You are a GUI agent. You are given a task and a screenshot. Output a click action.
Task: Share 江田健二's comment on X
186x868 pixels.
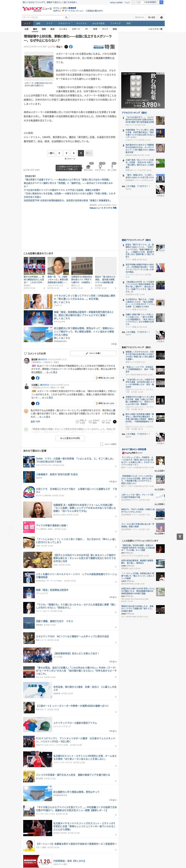click(x=33, y=403)
